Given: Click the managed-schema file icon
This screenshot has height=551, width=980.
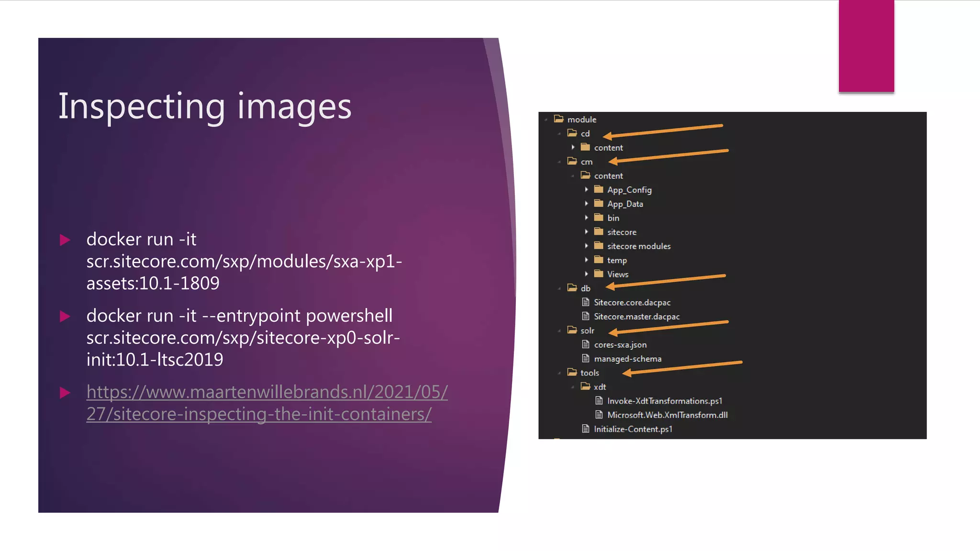Looking at the screenshot, I should (x=585, y=358).
